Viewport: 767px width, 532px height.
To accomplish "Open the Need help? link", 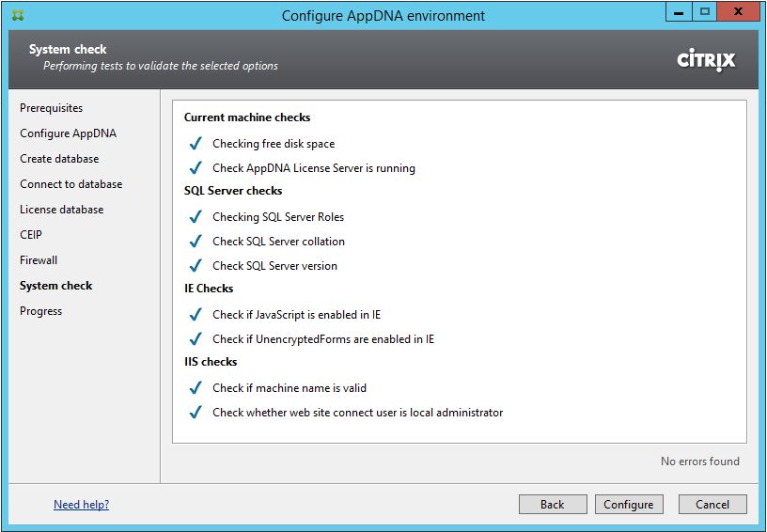I will 81,505.
